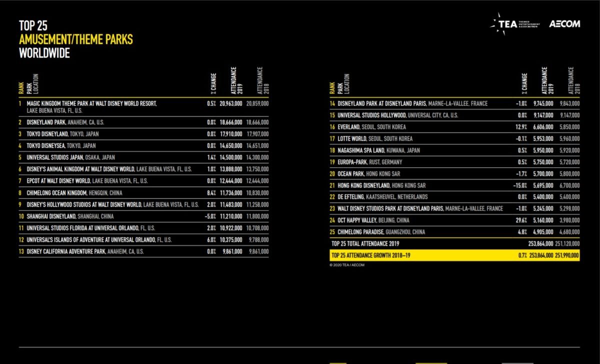Select the Amusement/Theme Parks yellow heading
This screenshot has height=364, width=600.
(75, 39)
